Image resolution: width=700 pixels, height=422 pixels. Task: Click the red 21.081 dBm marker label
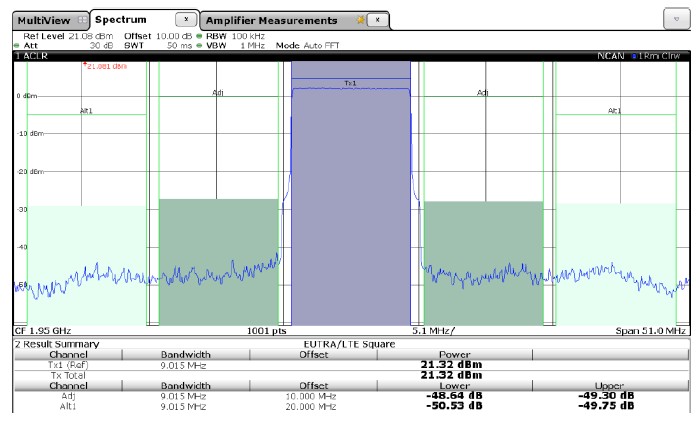point(105,67)
